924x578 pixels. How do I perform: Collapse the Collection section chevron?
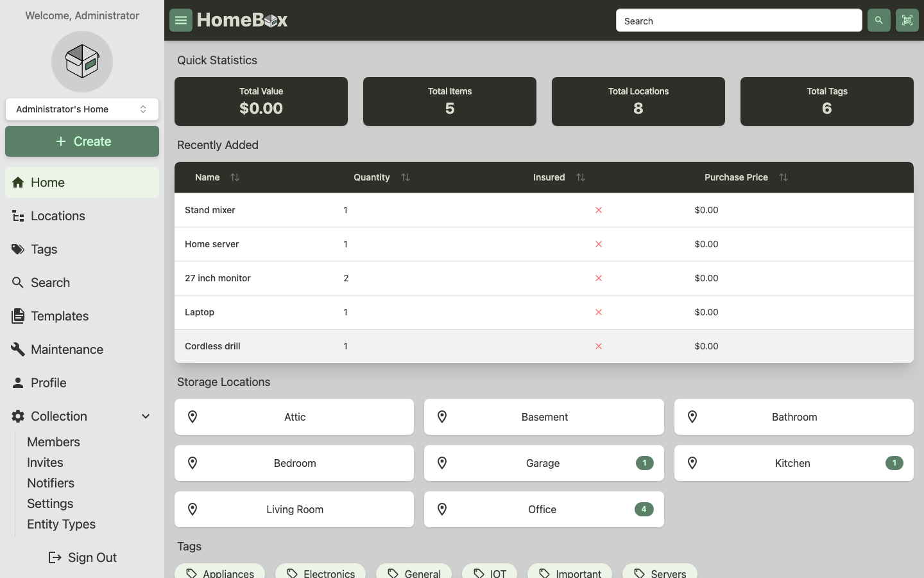pos(146,416)
